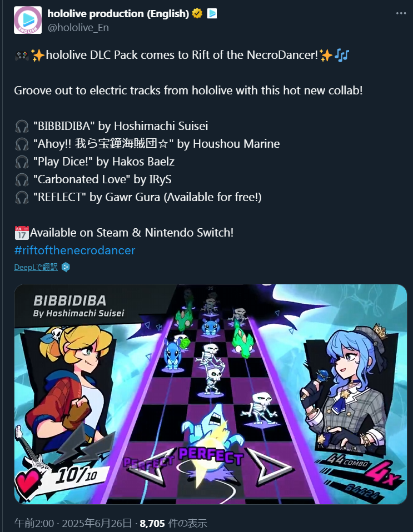Click the headphones icon beside Play Dice!
The height and width of the screenshot is (532, 413).
(x=22, y=162)
